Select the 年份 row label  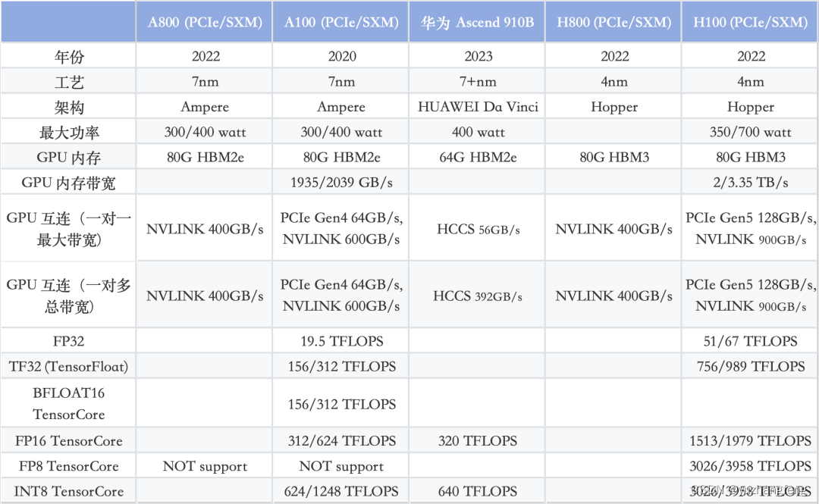(x=69, y=56)
